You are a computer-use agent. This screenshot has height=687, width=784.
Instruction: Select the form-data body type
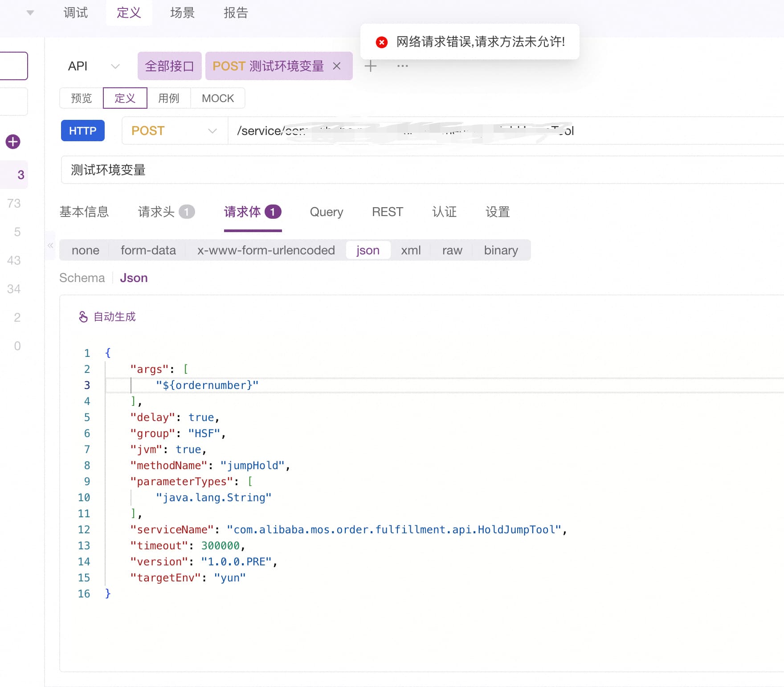pyautogui.click(x=148, y=250)
